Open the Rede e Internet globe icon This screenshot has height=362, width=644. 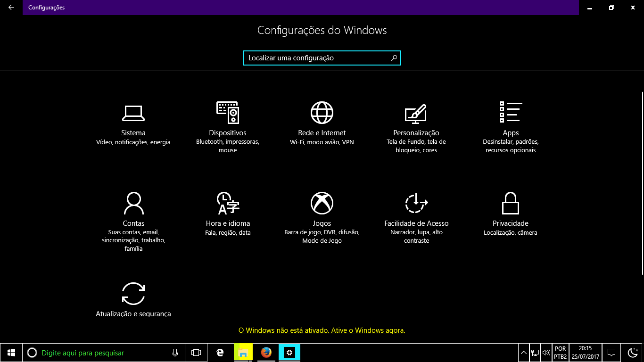point(322,113)
